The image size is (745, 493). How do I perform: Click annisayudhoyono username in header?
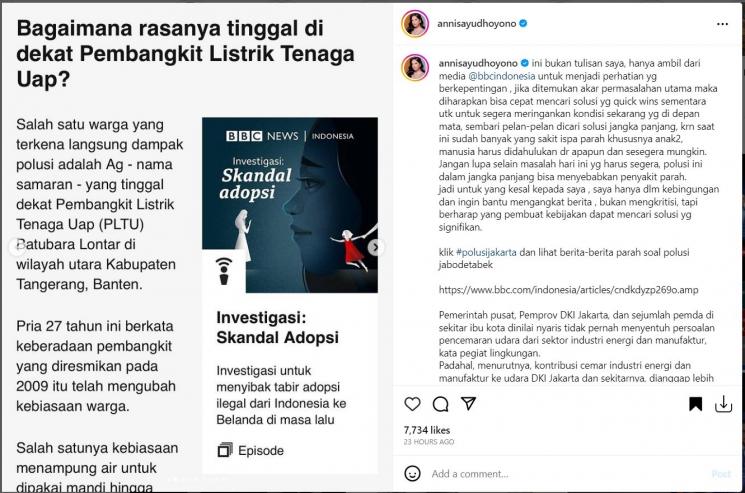(476, 23)
